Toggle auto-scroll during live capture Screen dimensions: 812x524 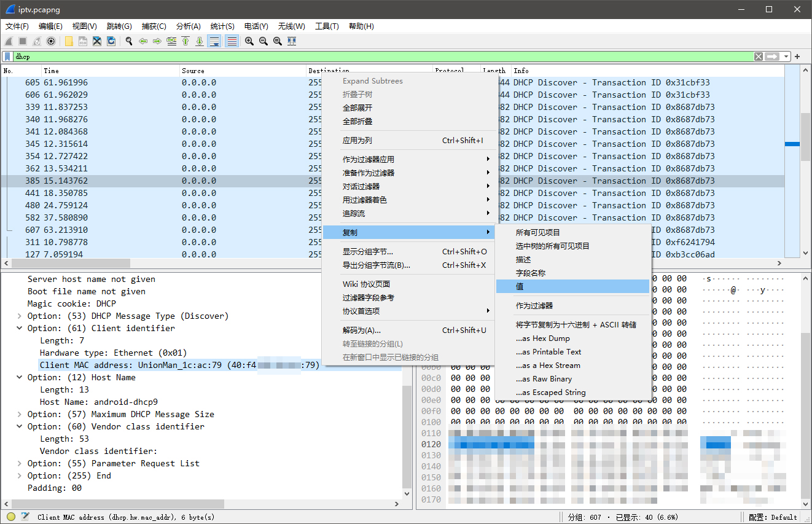coord(214,41)
